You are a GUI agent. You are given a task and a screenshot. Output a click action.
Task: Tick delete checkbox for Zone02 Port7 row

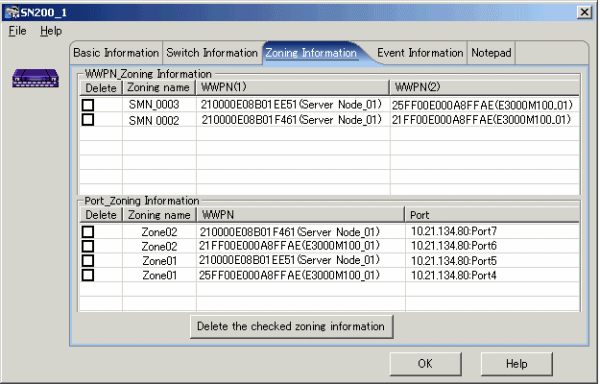click(88, 231)
